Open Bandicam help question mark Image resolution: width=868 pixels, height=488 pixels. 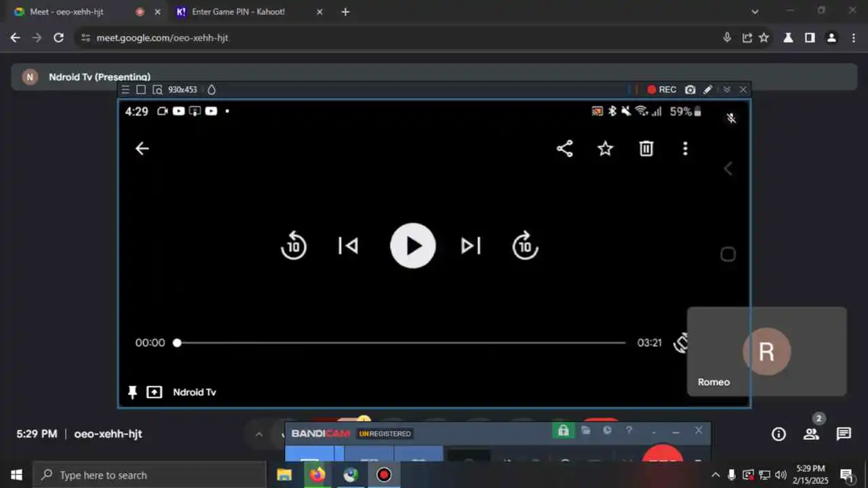point(629,430)
